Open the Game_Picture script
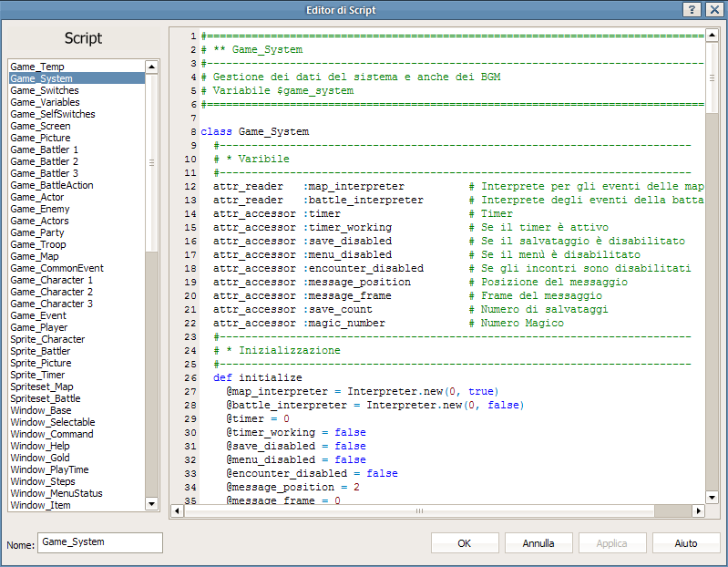 [77, 138]
